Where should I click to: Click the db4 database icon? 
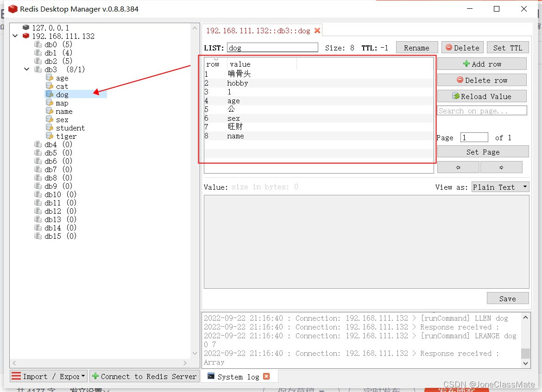click(38, 144)
